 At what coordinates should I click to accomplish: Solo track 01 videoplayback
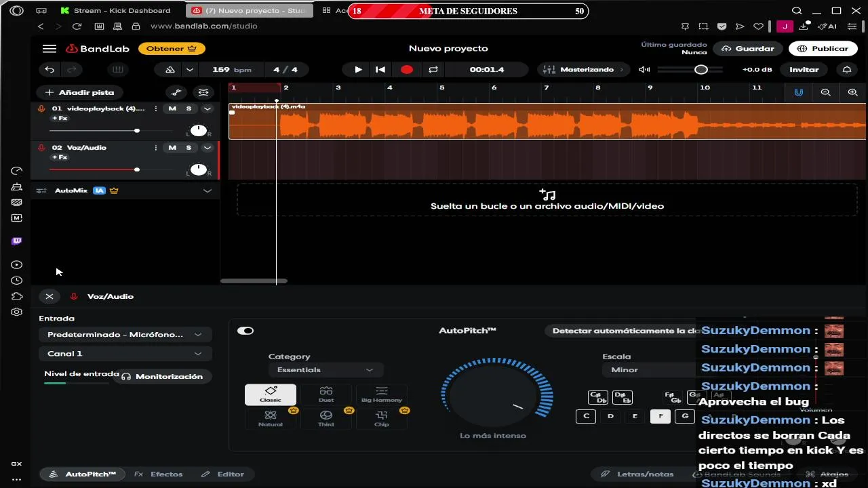click(x=189, y=108)
